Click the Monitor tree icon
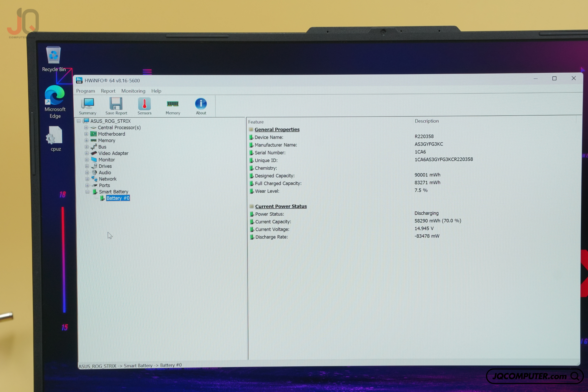The height and width of the screenshot is (392, 588). pos(94,160)
